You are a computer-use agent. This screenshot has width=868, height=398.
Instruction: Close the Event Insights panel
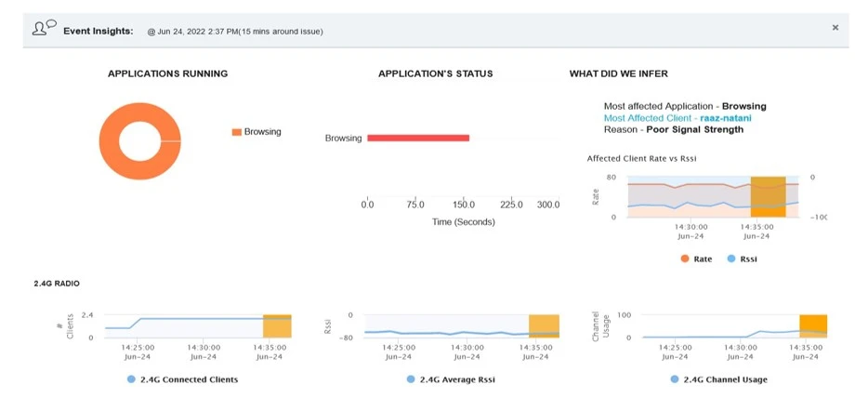(x=835, y=28)
